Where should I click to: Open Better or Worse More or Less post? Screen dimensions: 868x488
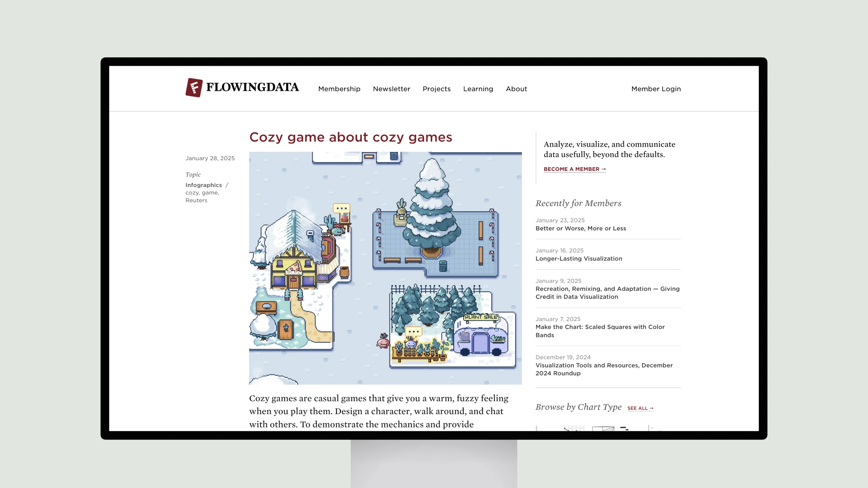pyautogui.click(x=581, y=228)
